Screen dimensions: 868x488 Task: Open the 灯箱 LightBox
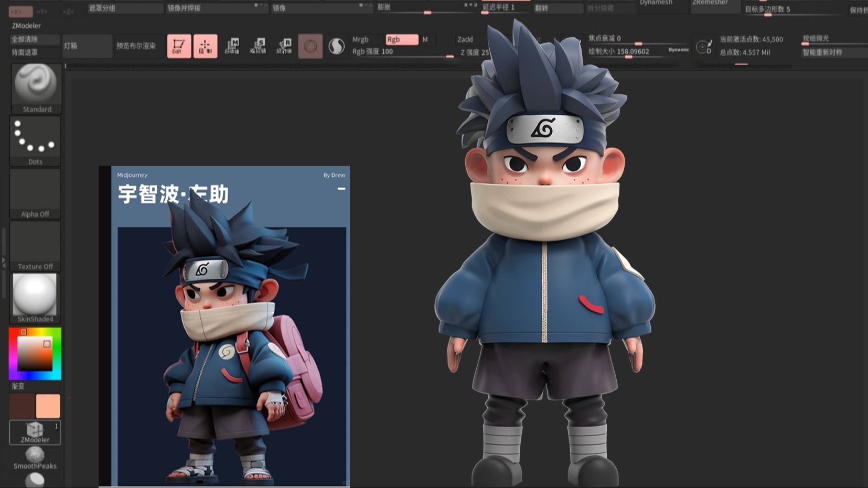pos(87,46)
